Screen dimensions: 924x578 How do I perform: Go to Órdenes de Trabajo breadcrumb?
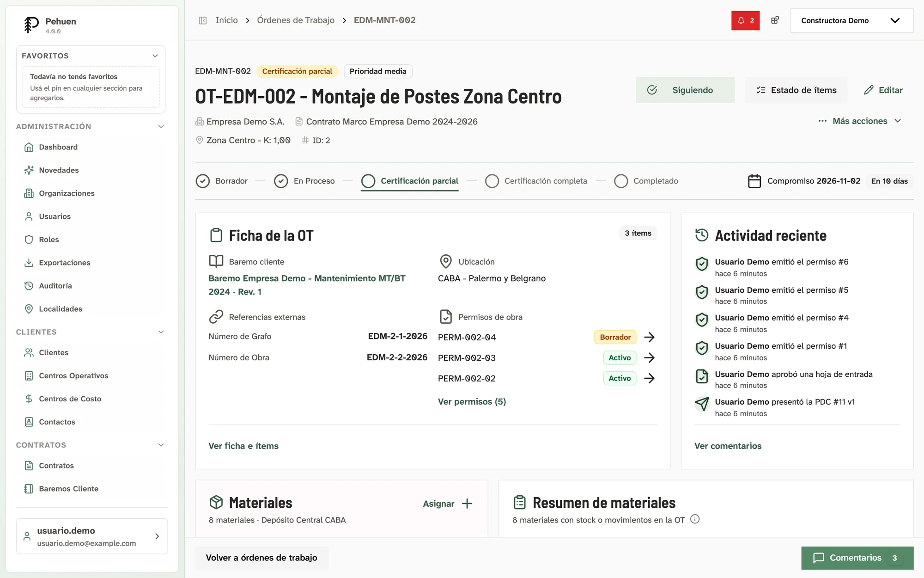click(x=296, y=20)
